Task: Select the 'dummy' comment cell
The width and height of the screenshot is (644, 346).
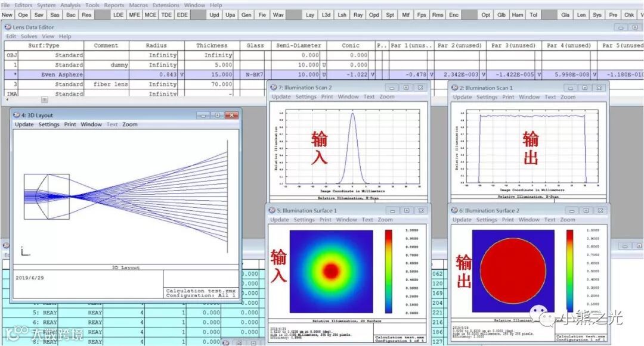Action: coord(106,65)
